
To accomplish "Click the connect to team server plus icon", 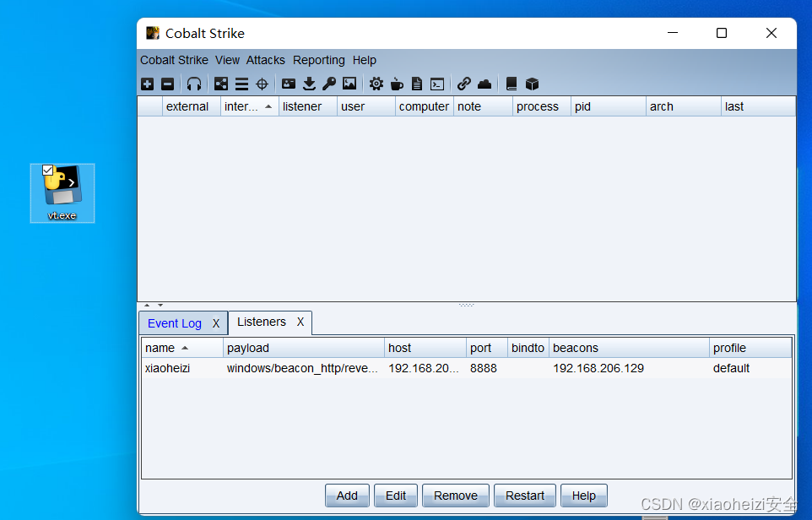I will pos(147,84).
